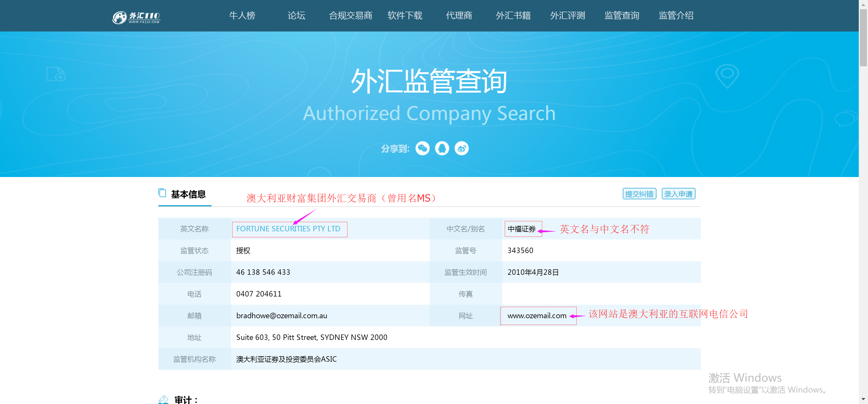Open the FORTUNE SECURITIES PTY LTD link
868x404 pixels.
click(x=288, y=229)
